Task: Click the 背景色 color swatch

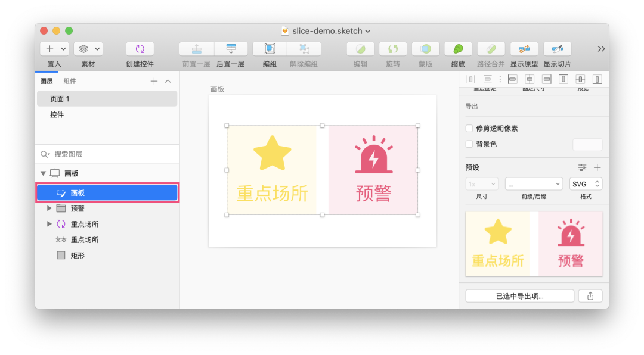Action: 587,144
